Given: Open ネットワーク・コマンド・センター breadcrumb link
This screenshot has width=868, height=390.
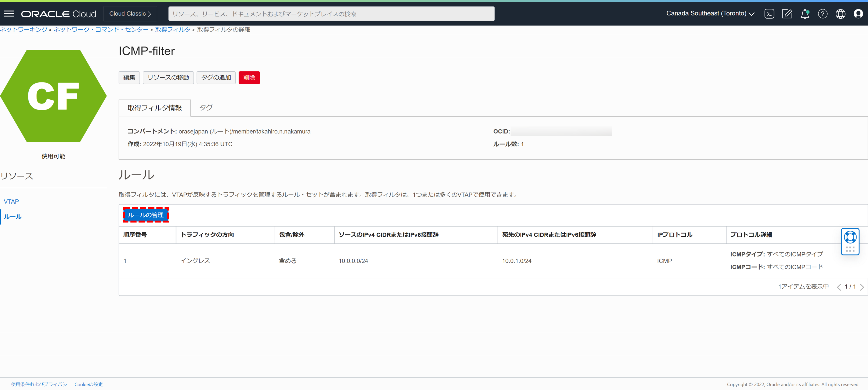Looking at the screenshot, I should [101, 29].
